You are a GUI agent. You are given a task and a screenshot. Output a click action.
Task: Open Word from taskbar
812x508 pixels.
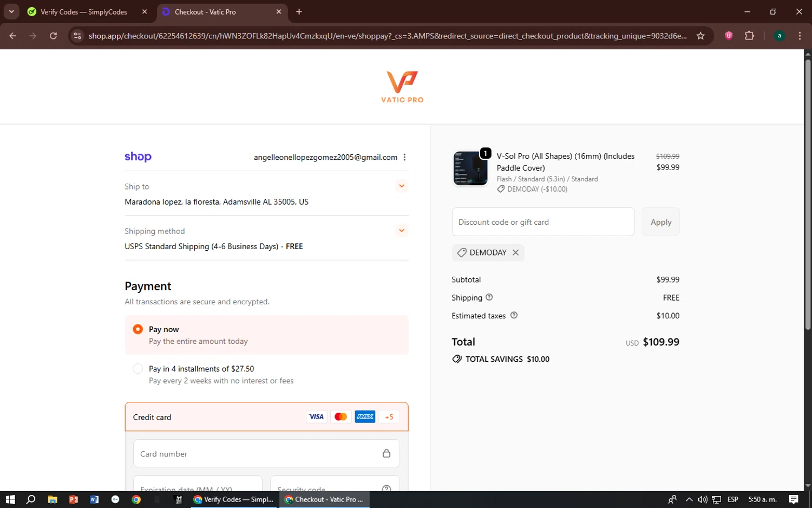pyautogui.click(x=94, y=499)
